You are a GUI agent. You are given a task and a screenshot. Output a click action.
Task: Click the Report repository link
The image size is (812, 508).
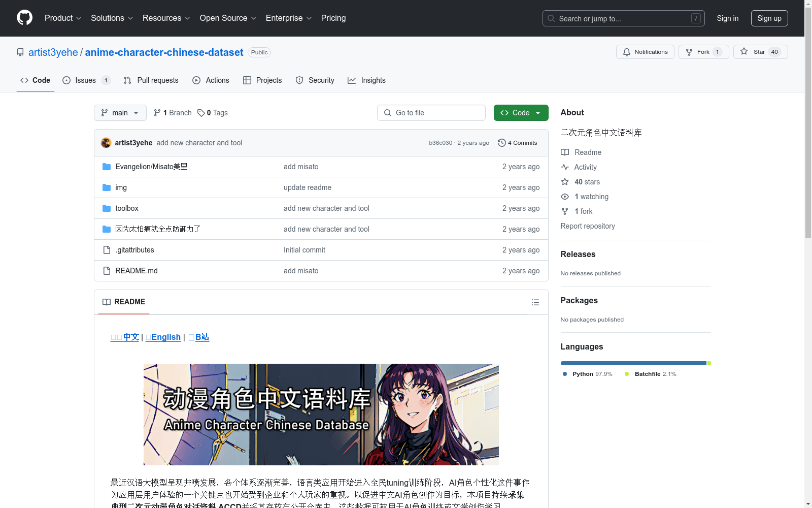tap(588, 226)
